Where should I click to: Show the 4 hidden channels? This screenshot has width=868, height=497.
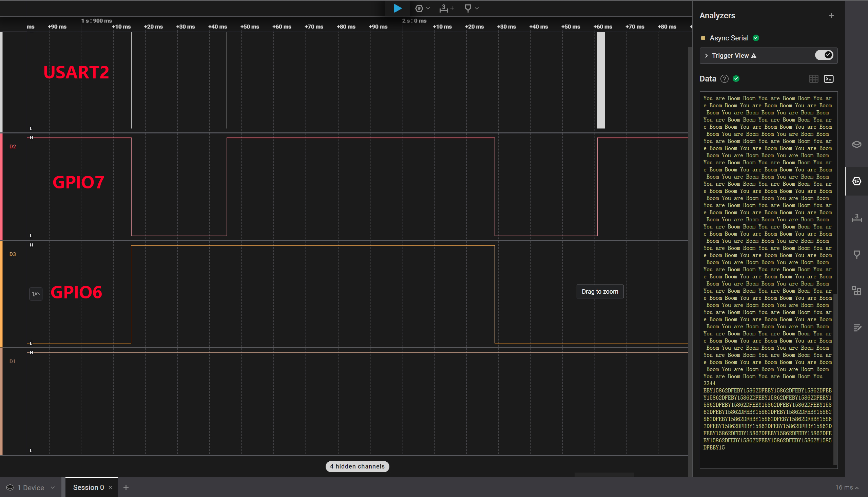coord(357,466)
